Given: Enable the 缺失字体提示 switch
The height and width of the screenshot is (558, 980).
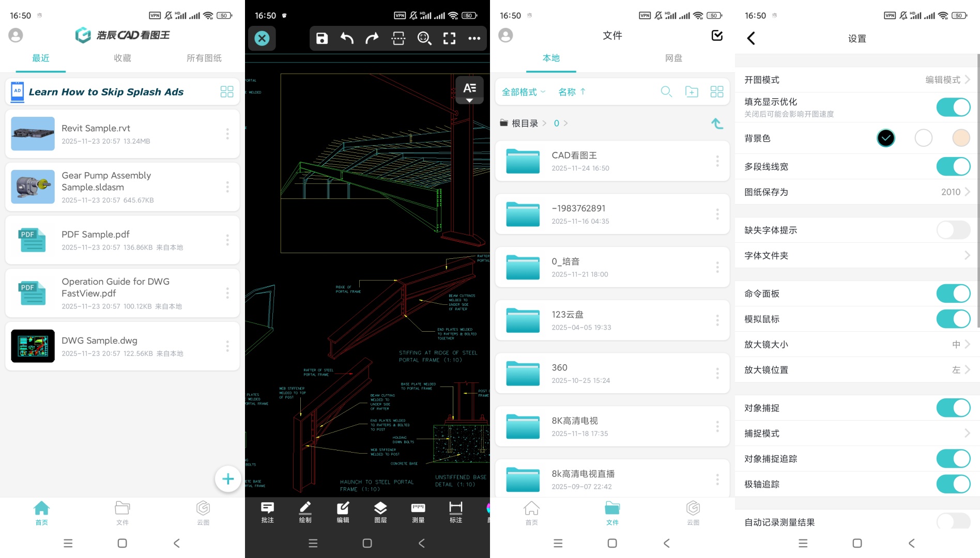Looking at the screenshot, I should pos(953,230).
